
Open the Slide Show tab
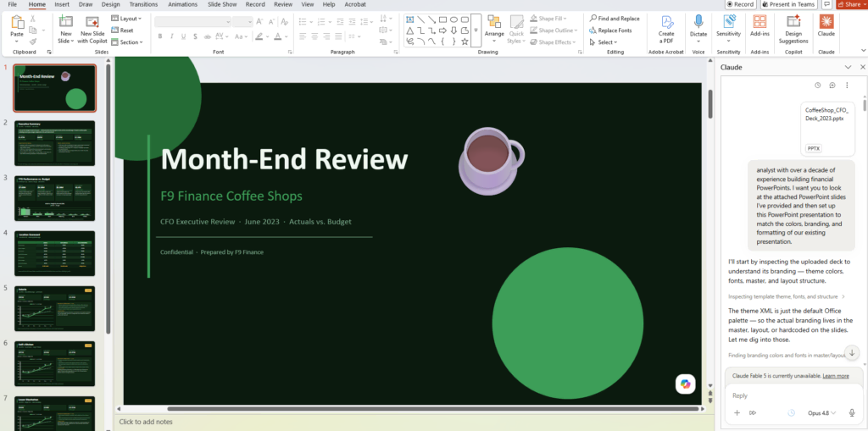[221, 4]
